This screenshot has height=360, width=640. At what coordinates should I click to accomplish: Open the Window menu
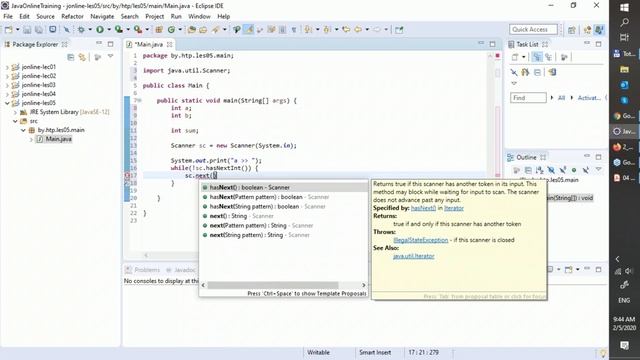pyautogui.click(x=199, y=16)
